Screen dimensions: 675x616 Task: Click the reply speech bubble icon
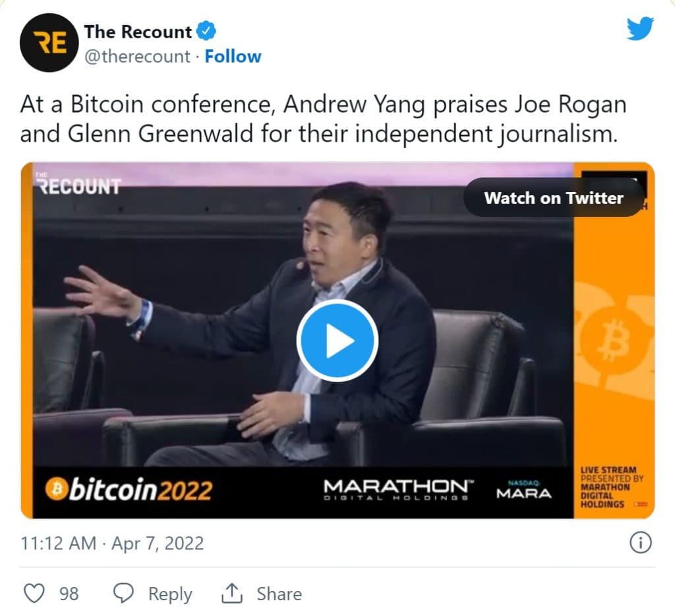123,593
